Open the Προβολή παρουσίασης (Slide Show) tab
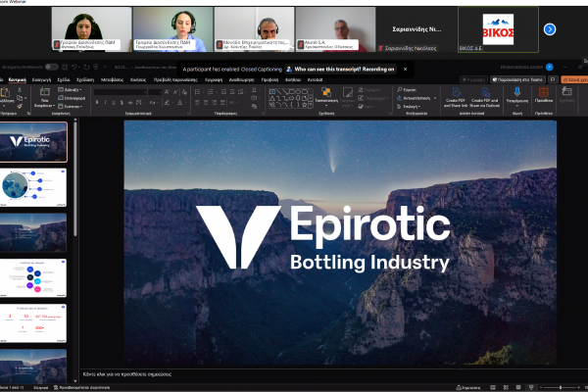The image size is (588, 392). (x=175, y=79)
